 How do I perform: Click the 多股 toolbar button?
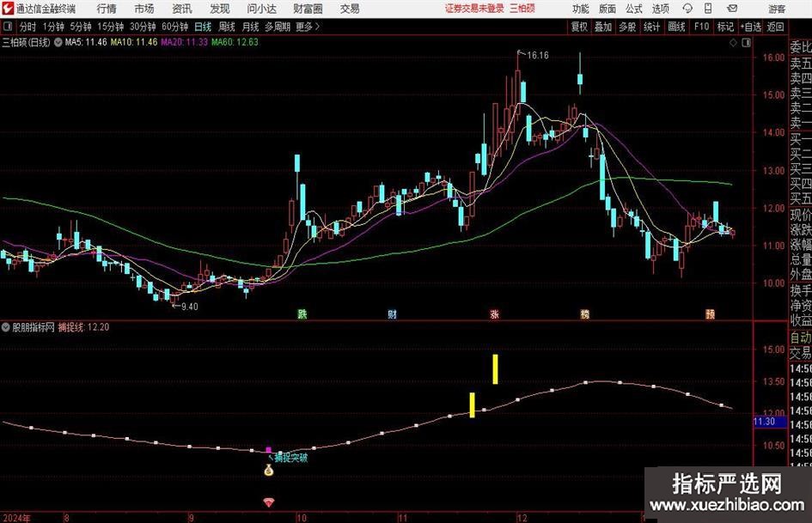click(x=627, y=27)
